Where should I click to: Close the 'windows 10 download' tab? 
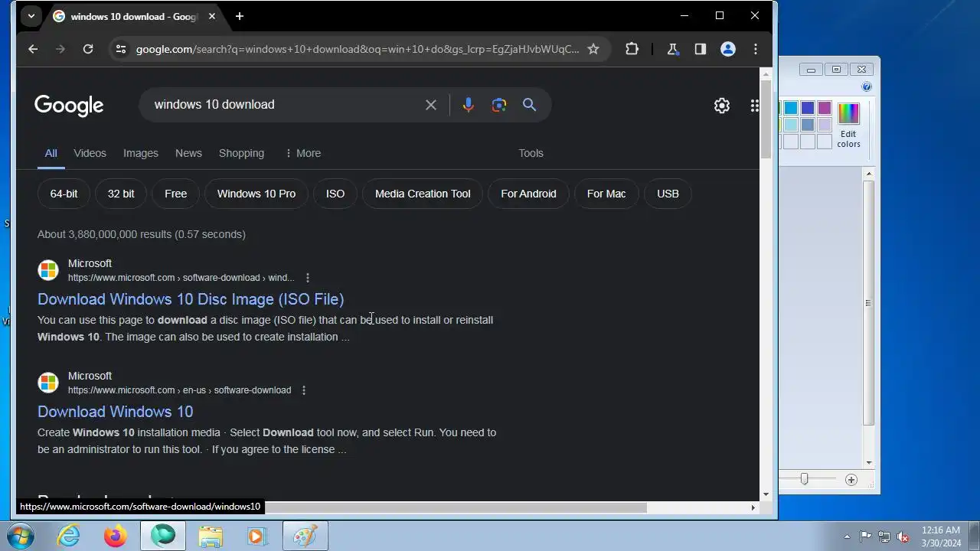[x=212, y=16]
